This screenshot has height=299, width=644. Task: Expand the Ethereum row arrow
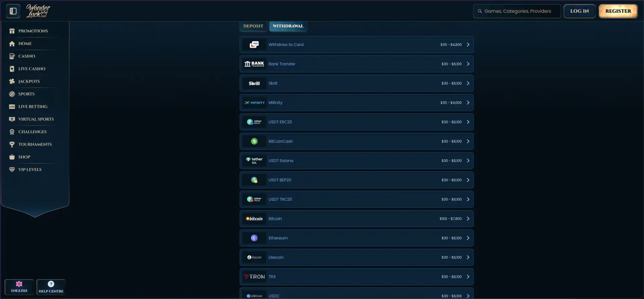468,238
